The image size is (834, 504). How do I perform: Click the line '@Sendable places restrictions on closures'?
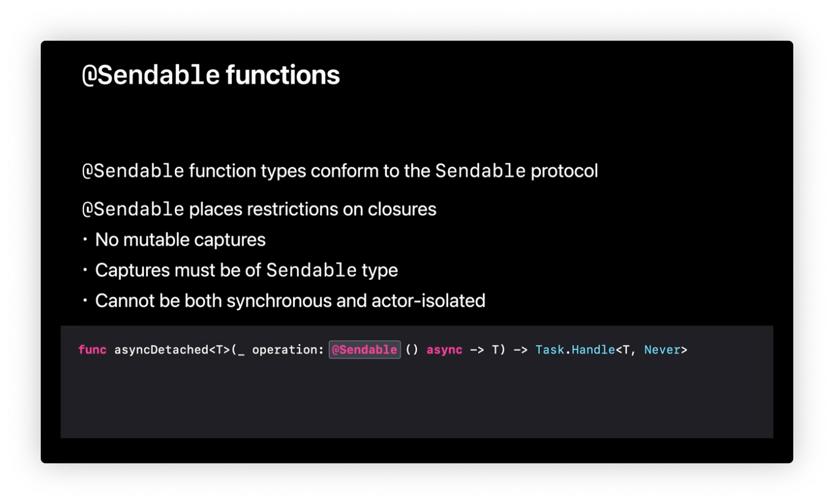[259, 210]
